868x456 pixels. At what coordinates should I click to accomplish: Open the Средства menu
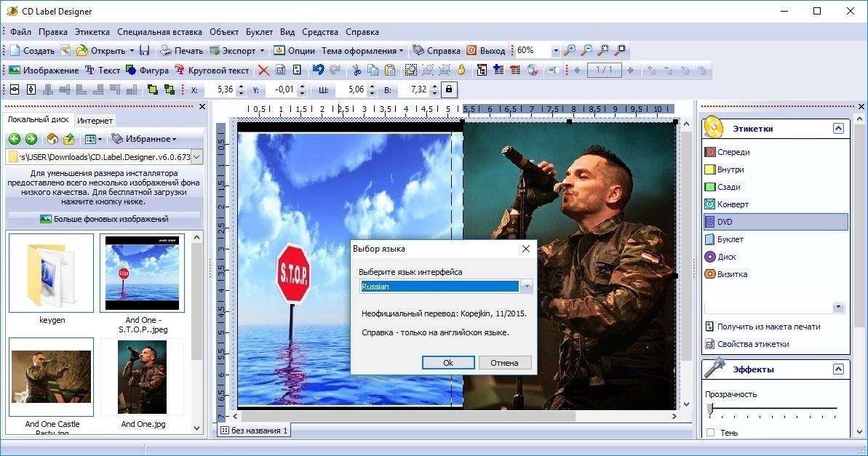[x=320, y=31]
